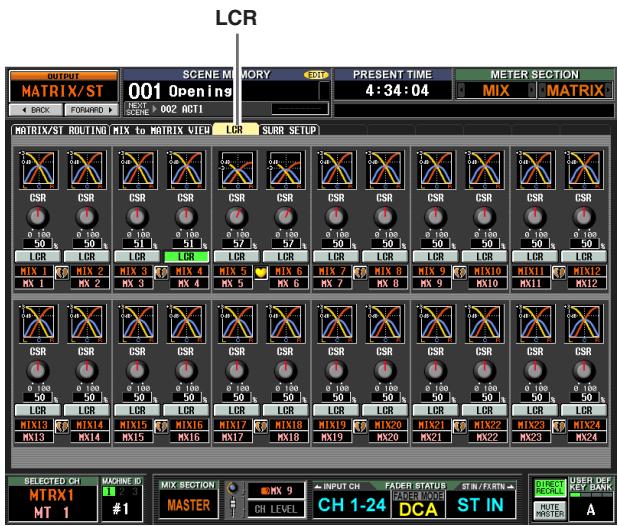The height and width of the screenshot is (526, 618).
Task: Enable LCR mode for MIX 1
Action: [38, 257]
